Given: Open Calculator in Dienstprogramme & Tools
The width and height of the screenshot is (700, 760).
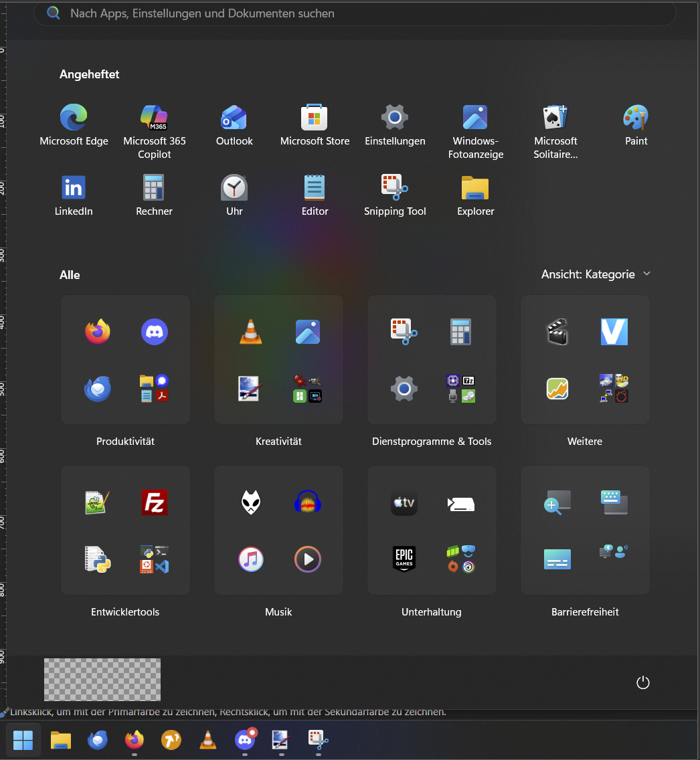Looking at the screenshot, I should pyautogui.click(x=460, y=332).
